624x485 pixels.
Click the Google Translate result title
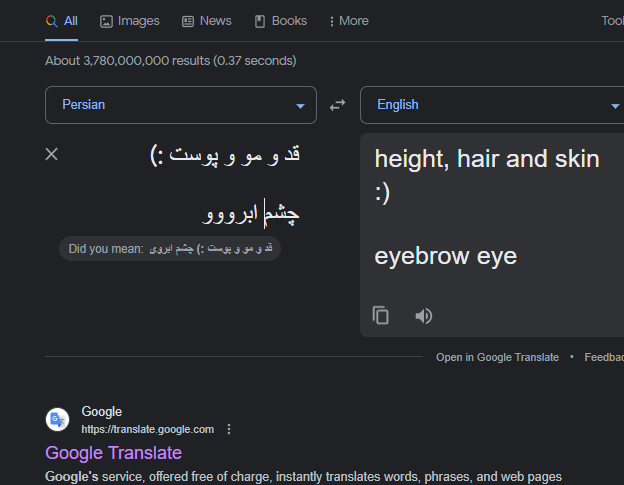[x=113, y=453]
